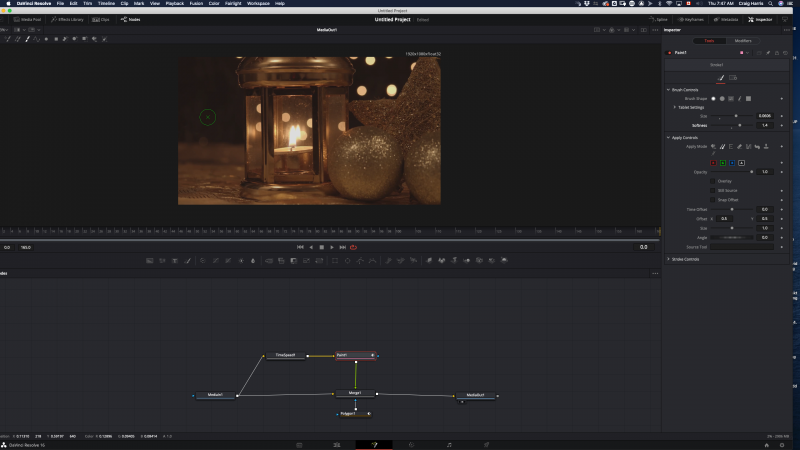Click the Tools tab in Inspector
Image resolution: width=800 pixels, height=450 pixels.
click(x=709, y=41)
